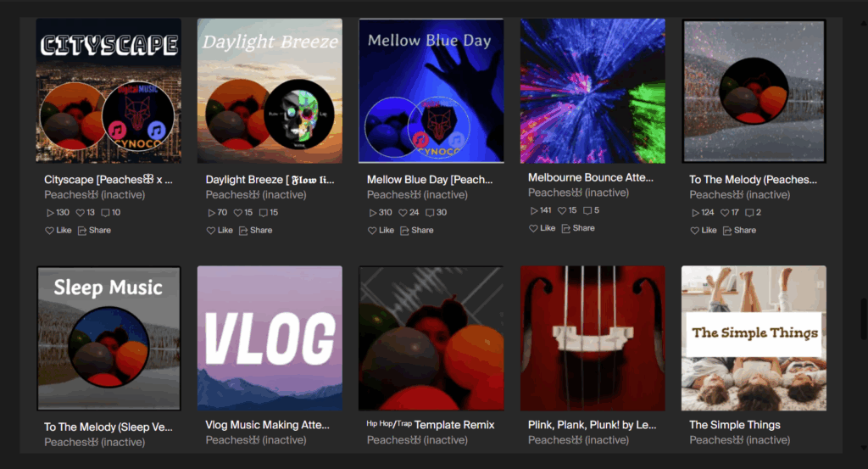The width and height of the screenshot is (868, 469).
Task: Click the Melbourne Bounce cover artwork
Action: point(593,91)
